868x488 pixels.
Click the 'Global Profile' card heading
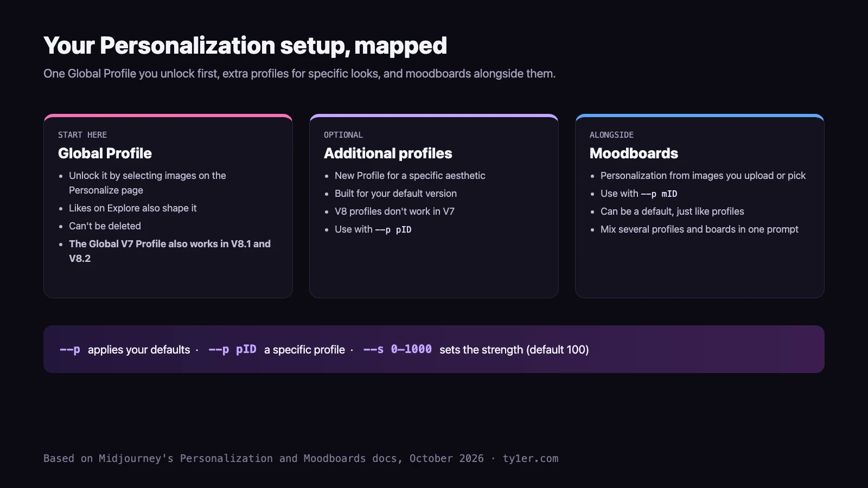coord(105,153)
